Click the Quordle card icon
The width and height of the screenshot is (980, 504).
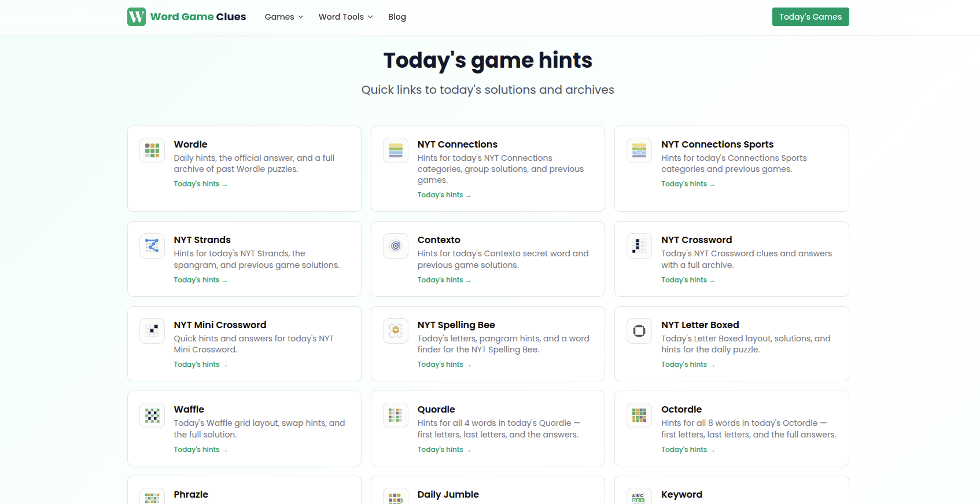click(396, 415)
